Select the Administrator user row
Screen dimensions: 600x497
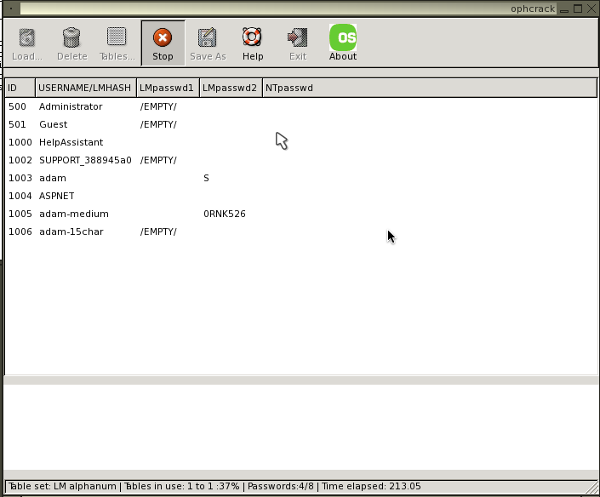click(70, 107)
